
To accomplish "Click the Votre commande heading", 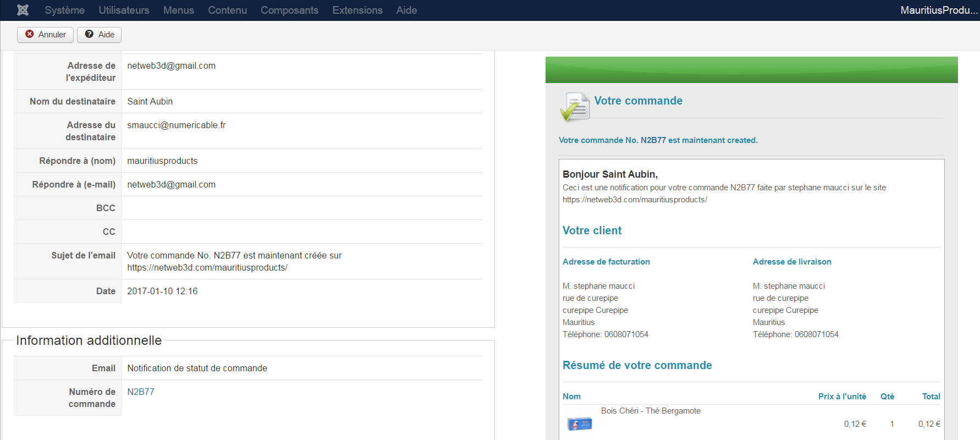I will [638, 101].
